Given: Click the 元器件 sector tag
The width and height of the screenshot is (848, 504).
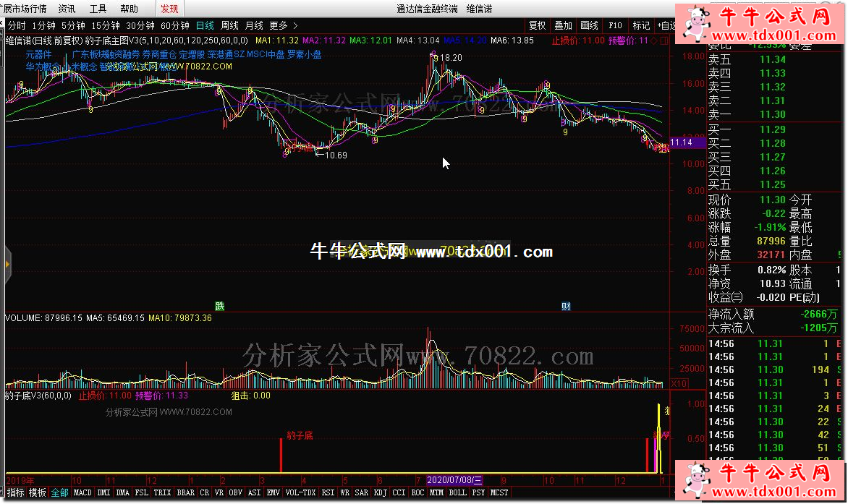Looking at the screenshot, I should tap(39, 54).
